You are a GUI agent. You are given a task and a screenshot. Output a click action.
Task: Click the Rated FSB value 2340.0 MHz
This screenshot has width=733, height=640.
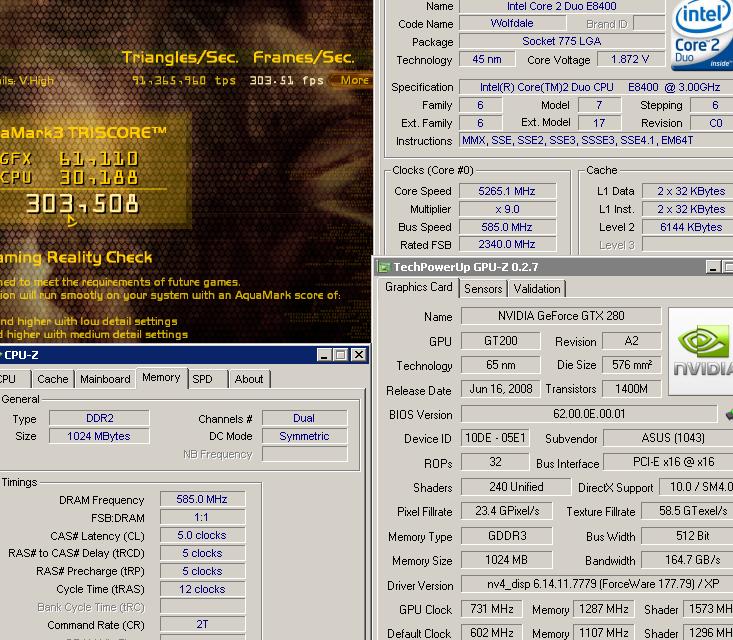pos(508,244)
